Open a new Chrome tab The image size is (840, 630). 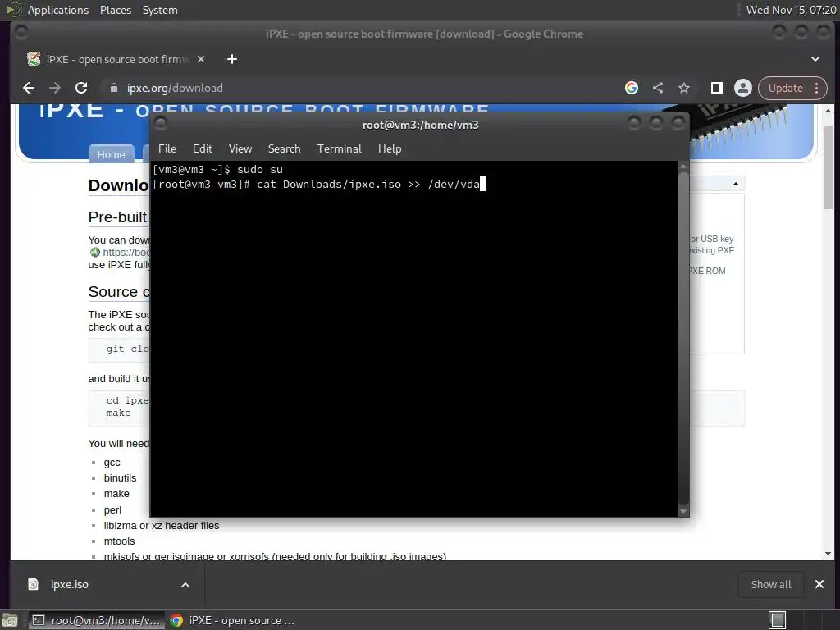[232, 59]
